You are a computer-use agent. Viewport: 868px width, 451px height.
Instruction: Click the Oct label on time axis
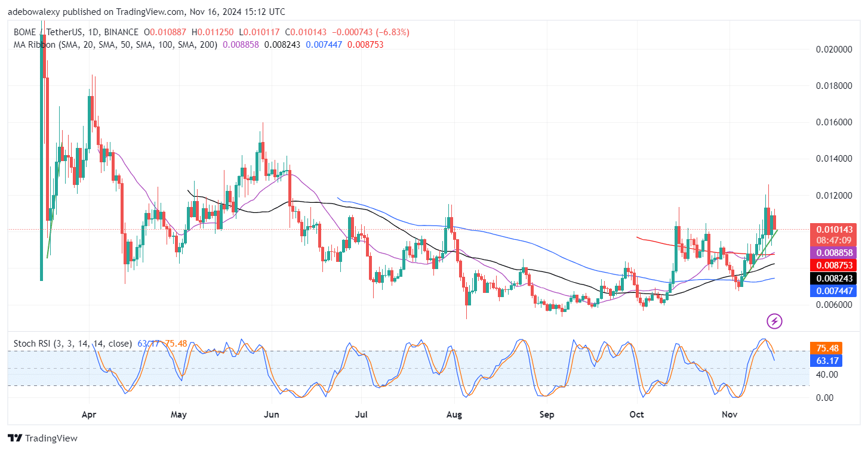click(x=637, y=413)
